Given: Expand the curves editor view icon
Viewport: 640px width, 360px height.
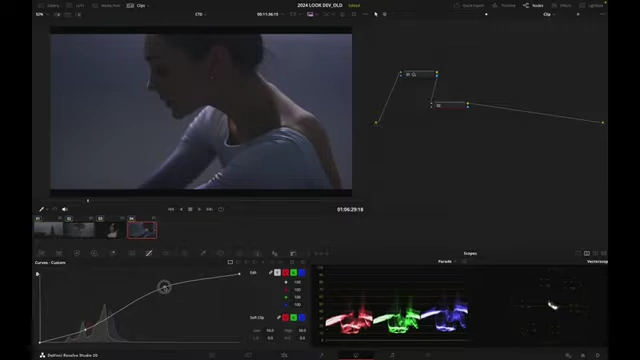Looking at the screenshot, I should pos(292,262).
